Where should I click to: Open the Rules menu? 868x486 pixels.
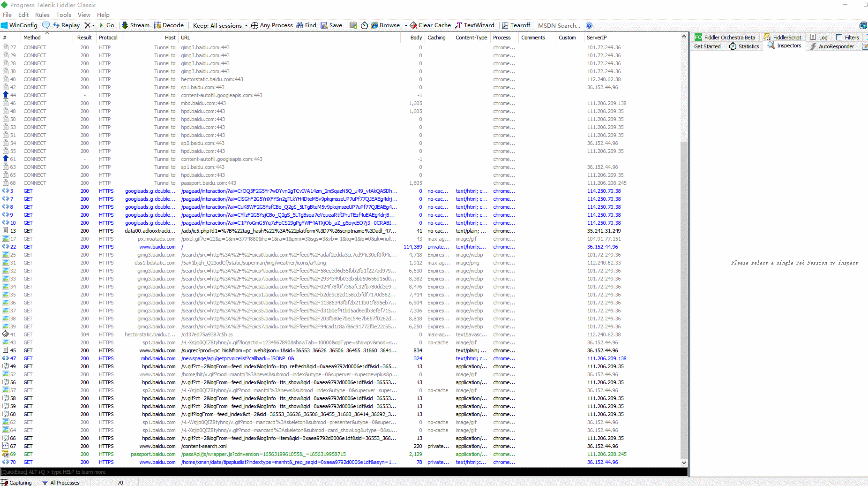(x=42, y=15)
